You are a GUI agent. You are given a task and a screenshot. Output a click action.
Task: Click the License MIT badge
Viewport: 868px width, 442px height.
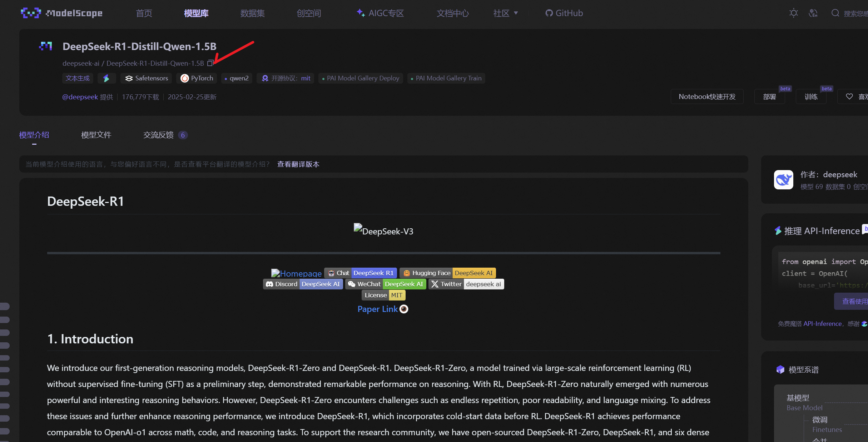pyautogui.click(x=383, y=295)
